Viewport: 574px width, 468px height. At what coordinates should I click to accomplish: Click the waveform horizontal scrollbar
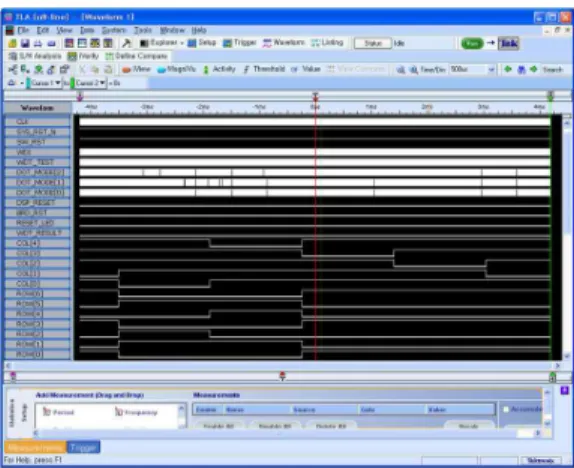282,365
